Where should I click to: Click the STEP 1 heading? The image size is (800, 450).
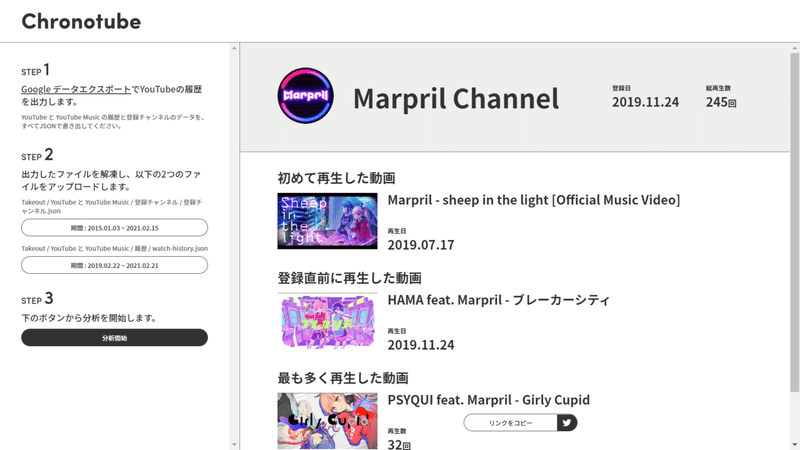pyautogui.click(x=35, y=70)
